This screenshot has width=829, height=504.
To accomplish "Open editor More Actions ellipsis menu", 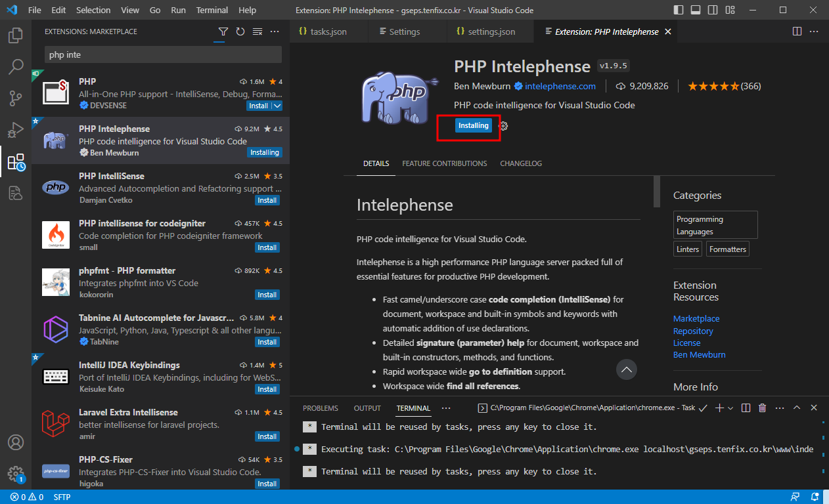I will click(814, 31).
